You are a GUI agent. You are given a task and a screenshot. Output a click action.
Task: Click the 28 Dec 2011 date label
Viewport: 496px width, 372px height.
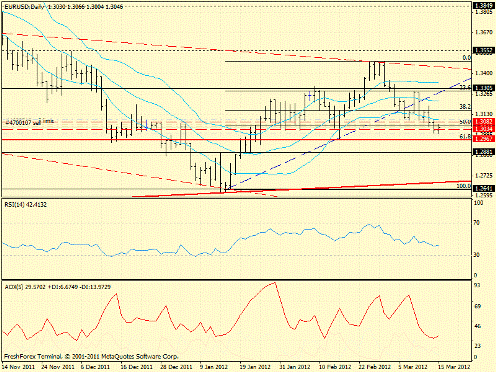[x=176, y=367]
